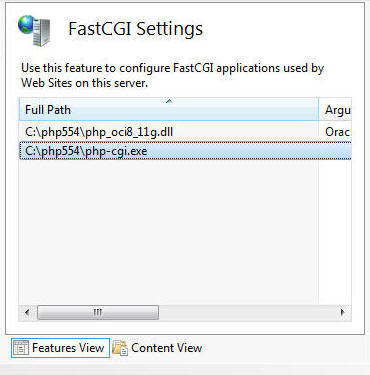Click the Content View folder icon
Viewport: 370px width, 375px height.
pos(120,348)
